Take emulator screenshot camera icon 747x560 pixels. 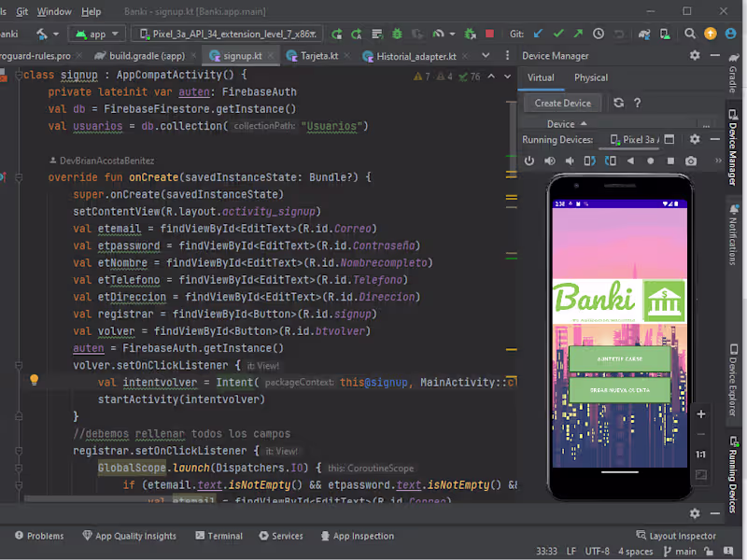691,161
